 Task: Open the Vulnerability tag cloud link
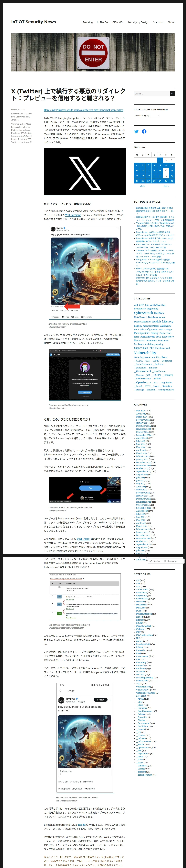pyautogui.click(x=145, y=353)
